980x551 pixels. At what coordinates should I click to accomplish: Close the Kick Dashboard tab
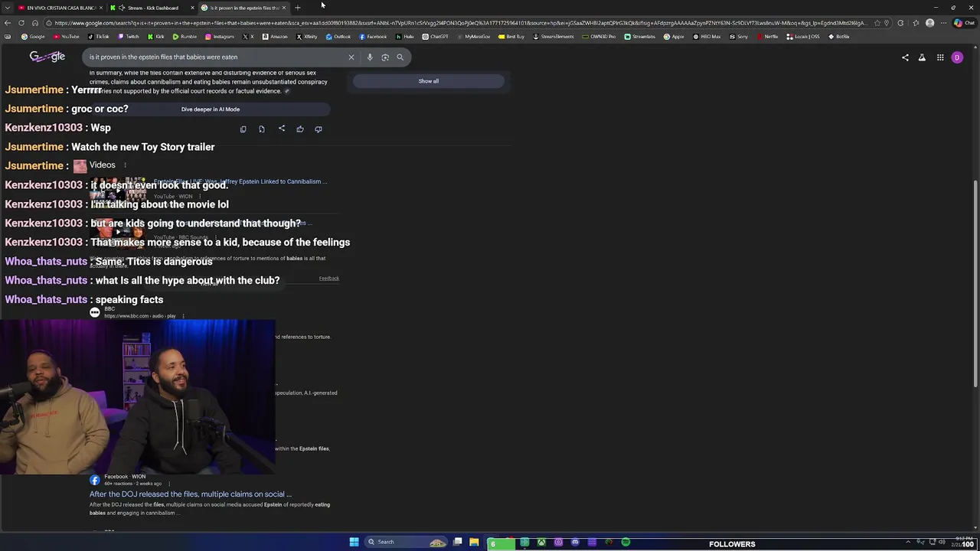[192, 8]
